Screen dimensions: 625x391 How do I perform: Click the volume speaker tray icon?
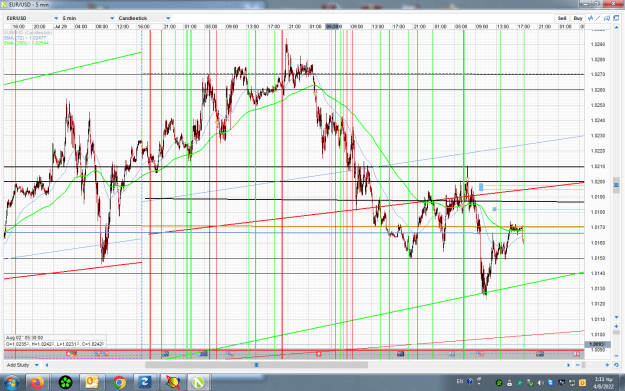pyautogui.click(x=540, y=383)
